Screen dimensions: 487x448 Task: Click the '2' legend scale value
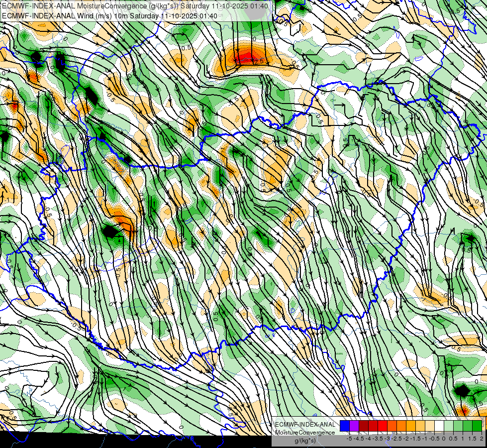point(482,439)
